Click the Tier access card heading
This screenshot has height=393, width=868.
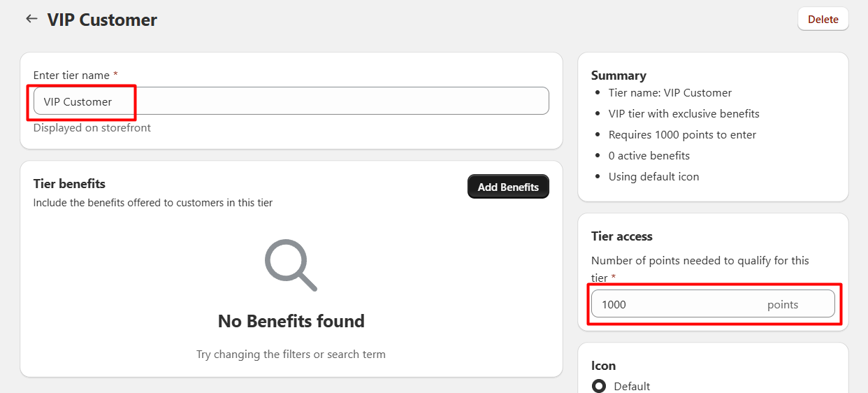(x=621, y=236)
